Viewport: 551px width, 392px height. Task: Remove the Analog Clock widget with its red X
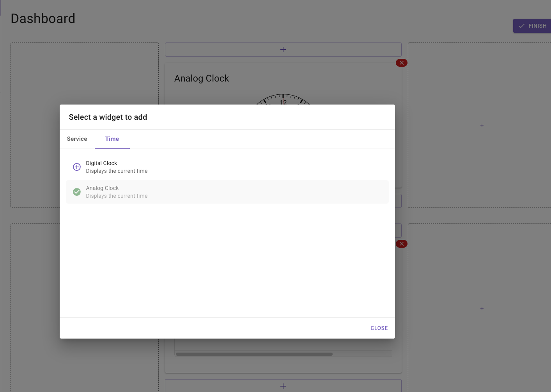pos(402,63)
